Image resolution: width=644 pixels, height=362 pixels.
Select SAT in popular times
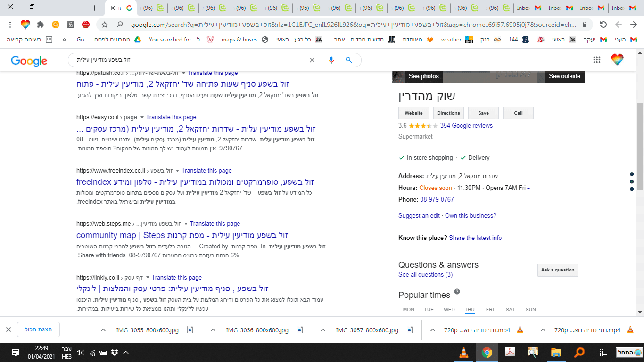point(510,309)
